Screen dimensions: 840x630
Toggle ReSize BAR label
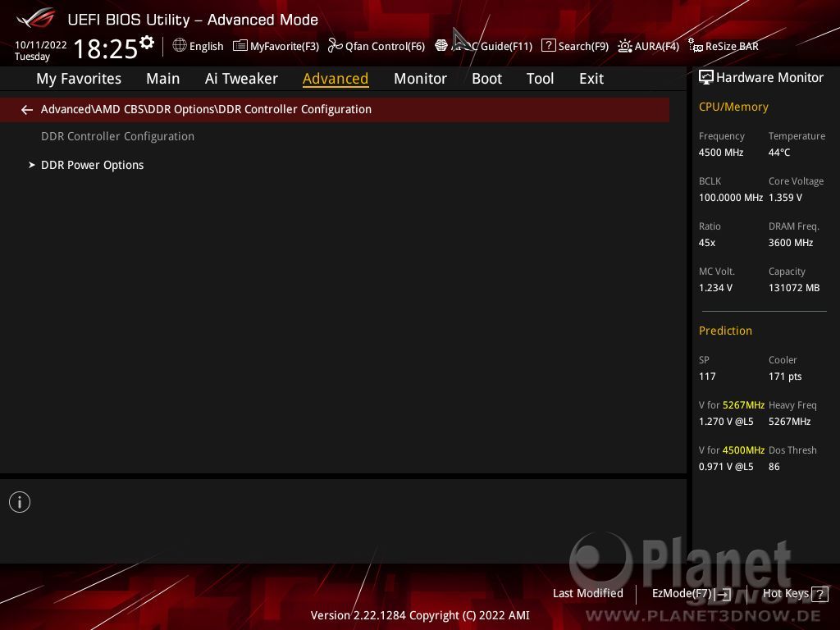click(732, 46)
